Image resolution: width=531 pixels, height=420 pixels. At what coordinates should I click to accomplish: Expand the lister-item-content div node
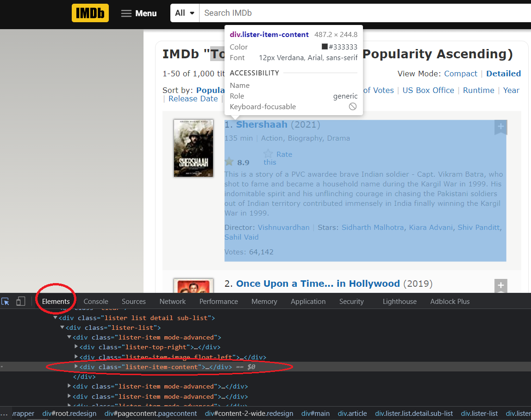point(76,366)
